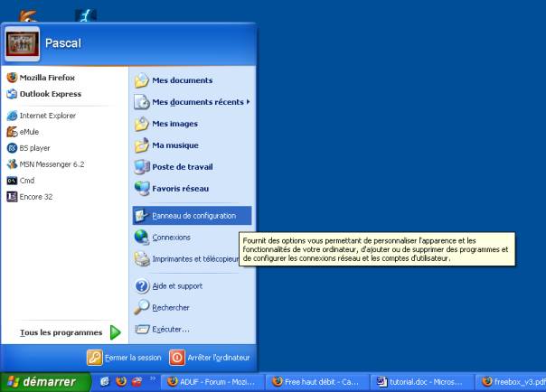Viewport: 546px width, 392px height.
Task: Click the red third quick launch icon
Action: [x=136, y=381]
